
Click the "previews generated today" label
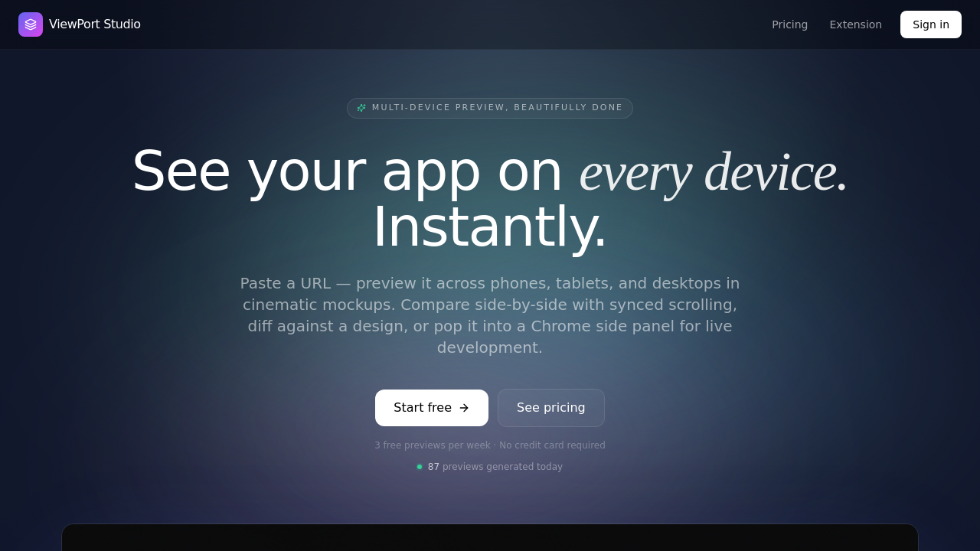point(502,467)
